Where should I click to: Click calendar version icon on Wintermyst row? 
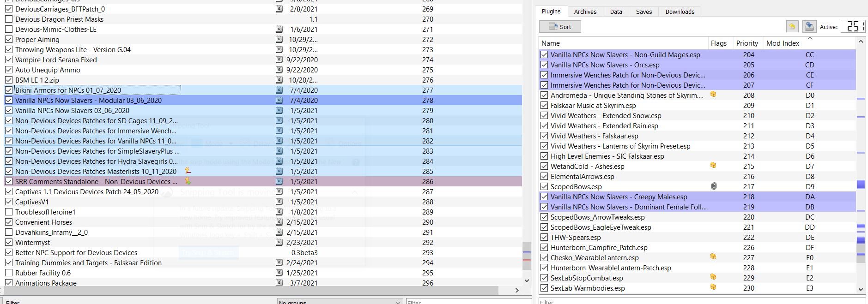[279, 242]
